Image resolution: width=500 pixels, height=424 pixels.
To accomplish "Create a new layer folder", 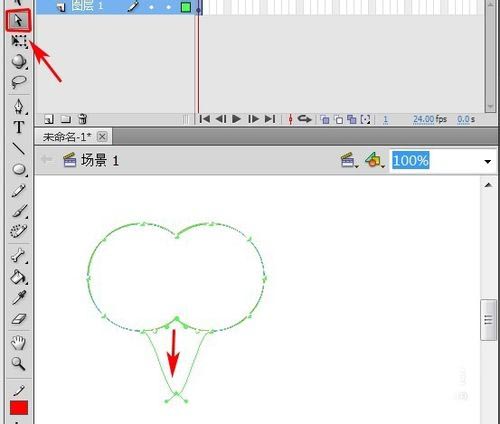I will pyautogui.click(x=66, y=119).
